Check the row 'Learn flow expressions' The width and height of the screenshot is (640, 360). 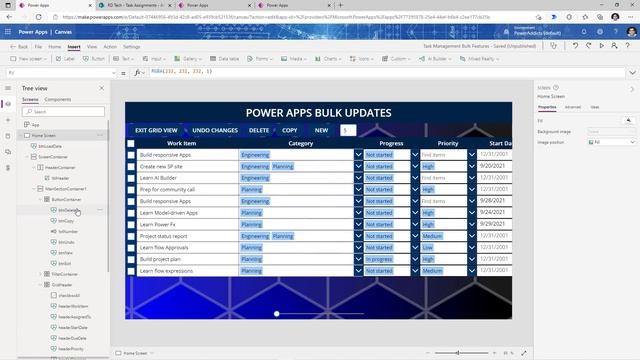click(x=131, y=271)
